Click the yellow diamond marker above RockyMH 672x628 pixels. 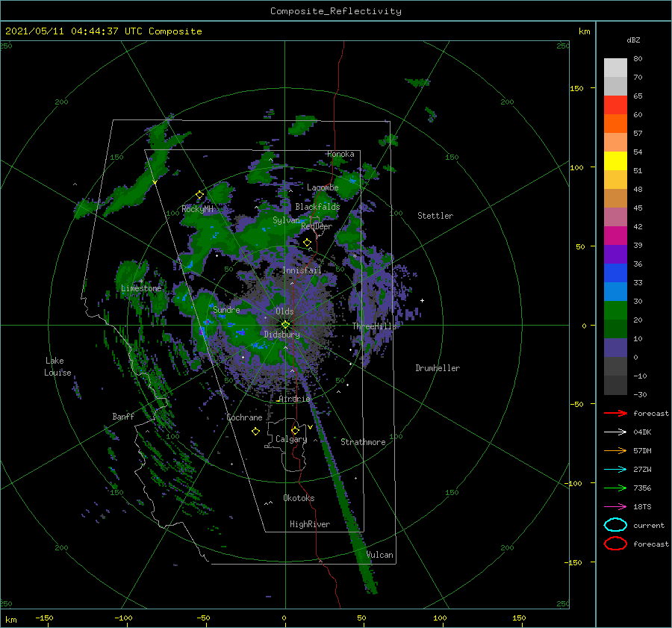[199, 195]
